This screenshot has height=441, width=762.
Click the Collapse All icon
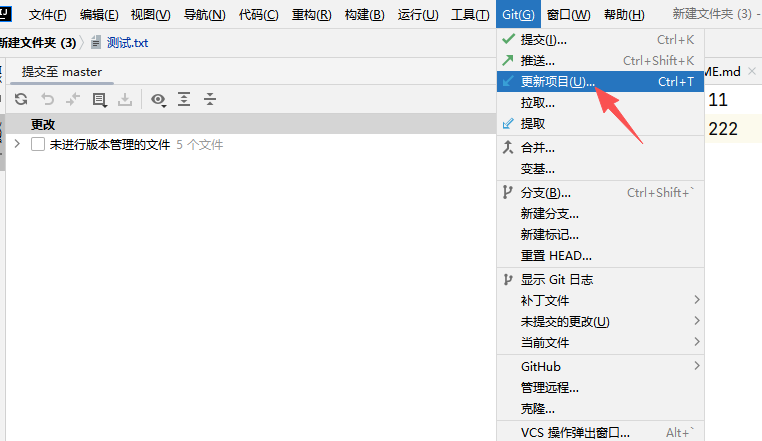pyautogui.click(x=209, y=99)
